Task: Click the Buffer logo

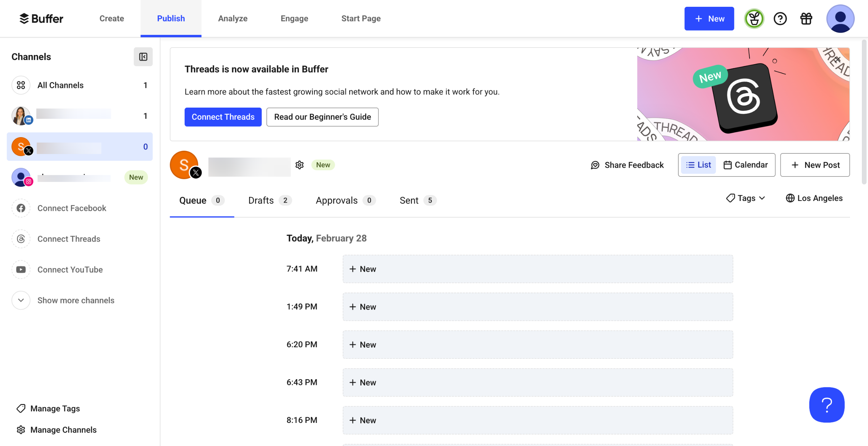Action: (41, 19)
